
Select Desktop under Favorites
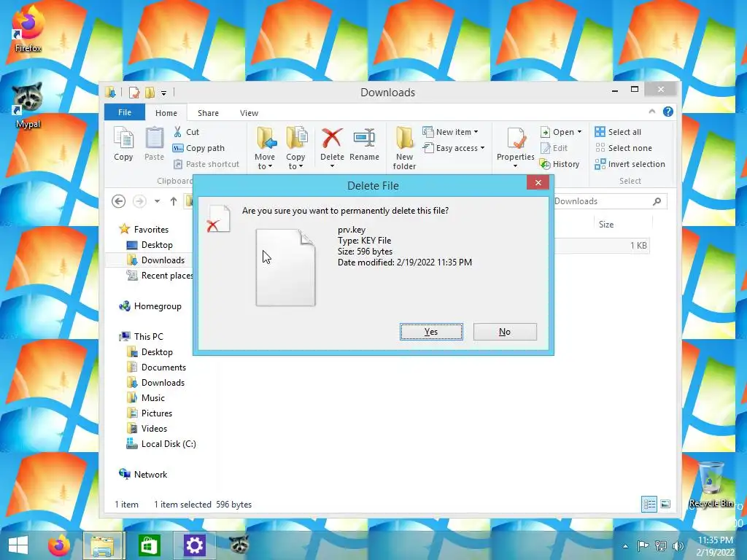[x=157, y=245]
